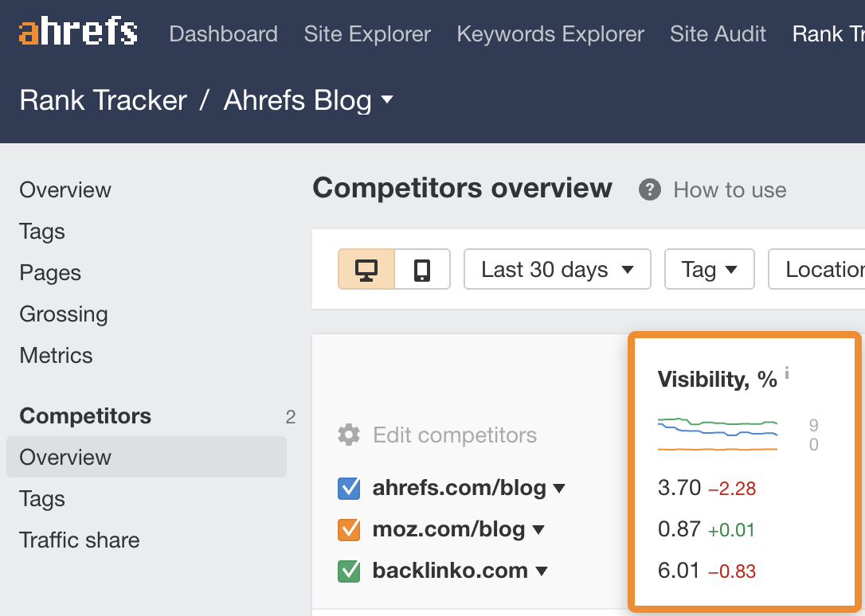
Task: Click the How to use question icon
Action: (650, 189)
